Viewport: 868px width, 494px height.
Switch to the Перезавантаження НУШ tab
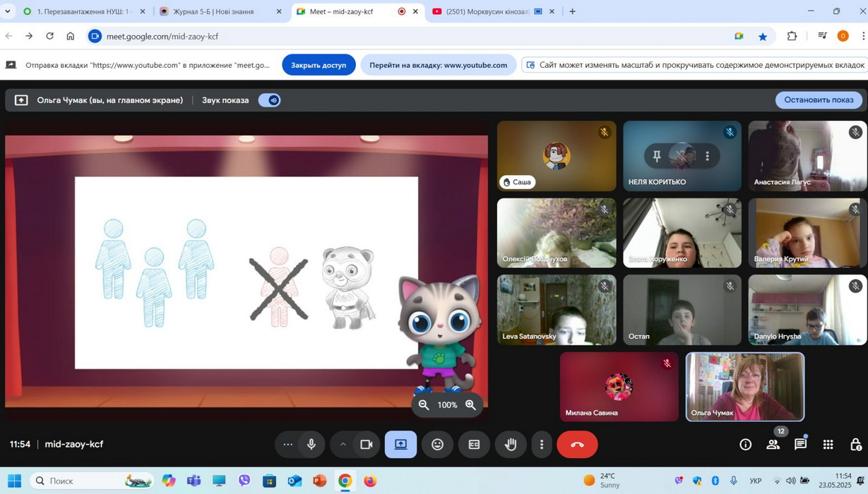pos(85,11)
